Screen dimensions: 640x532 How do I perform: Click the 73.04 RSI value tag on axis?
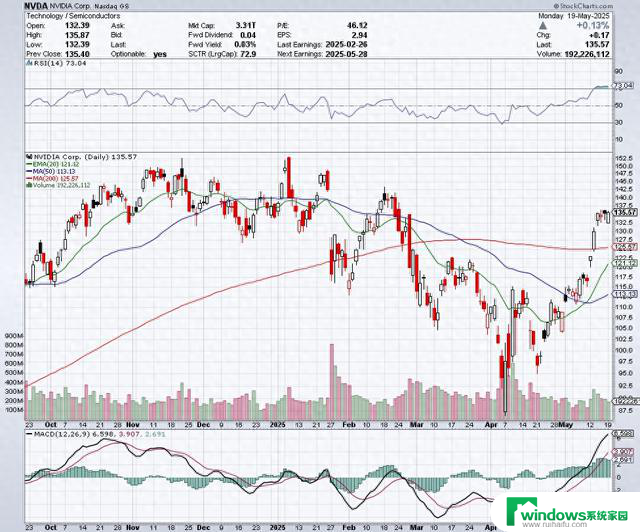point(624,86)
